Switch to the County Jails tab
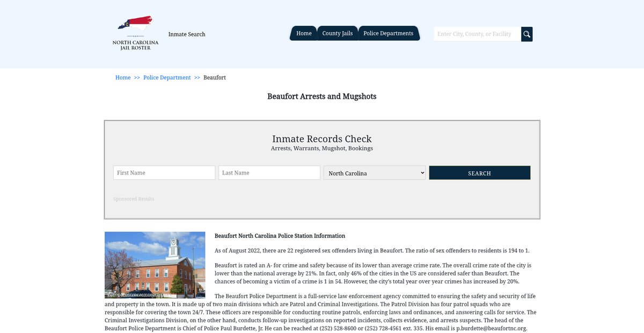 click(x=337, y=33)
